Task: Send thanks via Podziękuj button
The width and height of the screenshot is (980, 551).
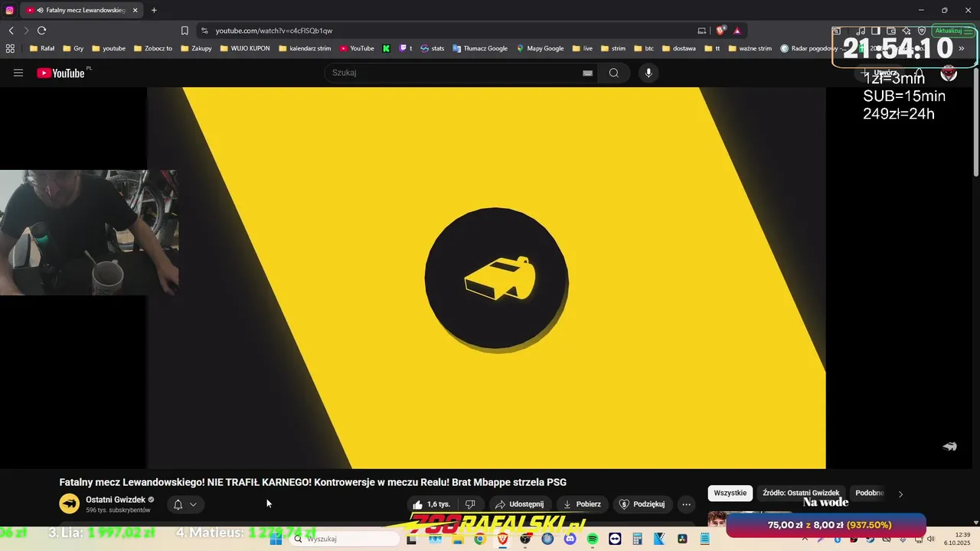Action: coord(642,504)
